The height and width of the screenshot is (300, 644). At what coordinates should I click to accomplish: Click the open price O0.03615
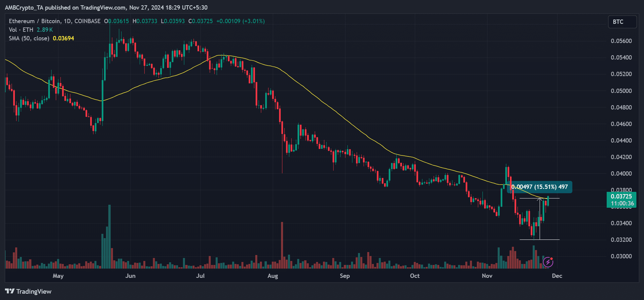click(x=117, y=21)
